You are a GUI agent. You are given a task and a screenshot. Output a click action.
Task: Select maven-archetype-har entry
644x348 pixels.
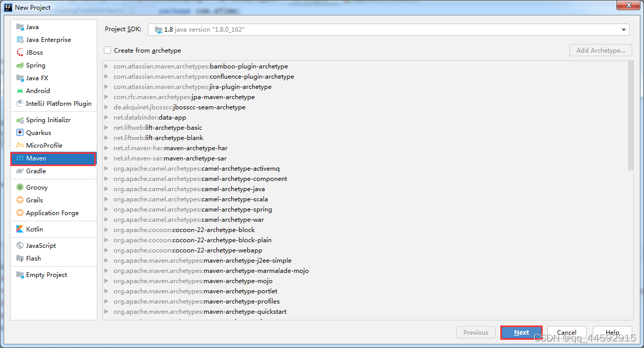[x=170, y=148]
